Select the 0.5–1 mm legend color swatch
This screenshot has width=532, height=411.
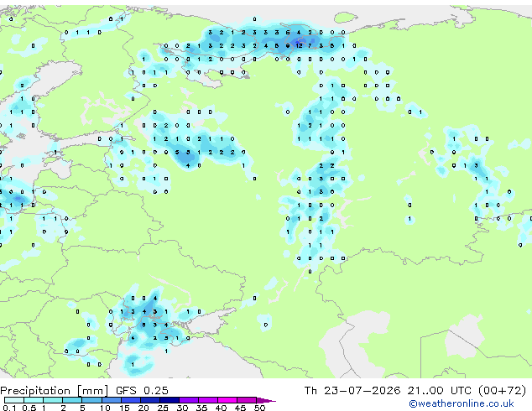(34, 400)
